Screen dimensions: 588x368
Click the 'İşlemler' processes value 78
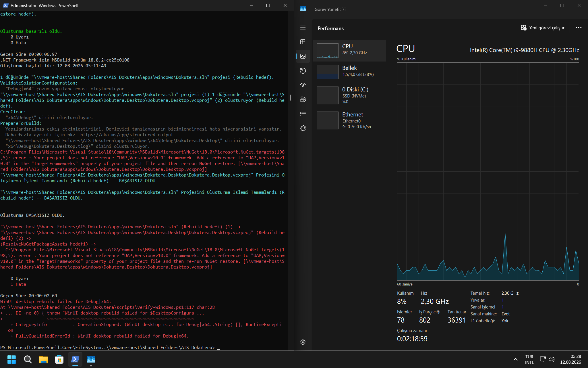click(x=401, y=320)
